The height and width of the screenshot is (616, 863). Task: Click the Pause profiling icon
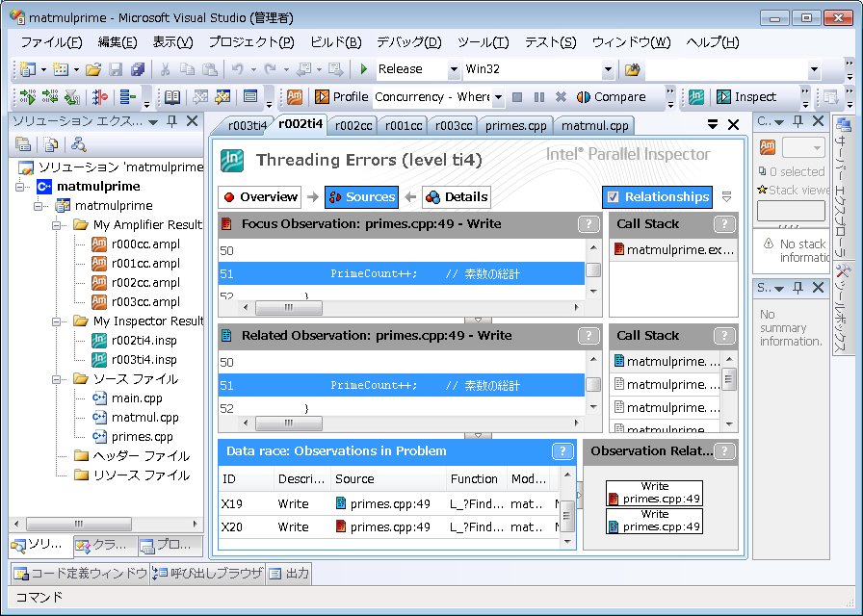(x=538, y=97)
